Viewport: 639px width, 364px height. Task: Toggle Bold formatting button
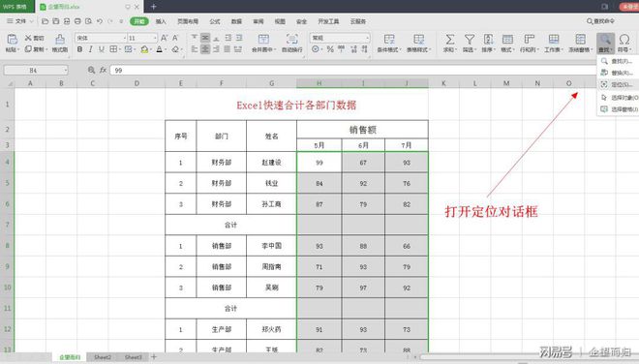click(x=79, y=49)
